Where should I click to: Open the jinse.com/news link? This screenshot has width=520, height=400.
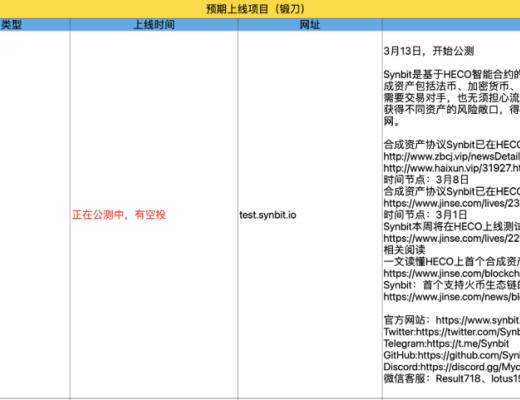click(x=452, y=297)
